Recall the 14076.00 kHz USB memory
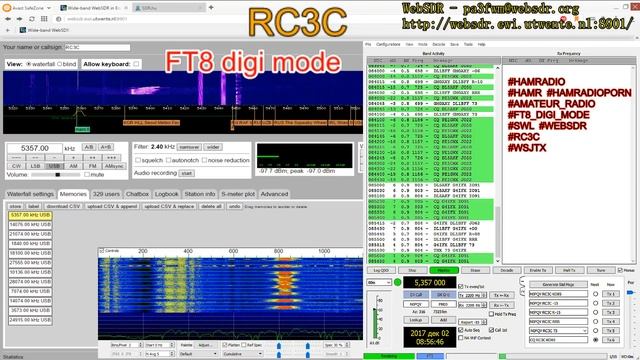This screenshot has height=360, width=640. (x=30, y=224)
